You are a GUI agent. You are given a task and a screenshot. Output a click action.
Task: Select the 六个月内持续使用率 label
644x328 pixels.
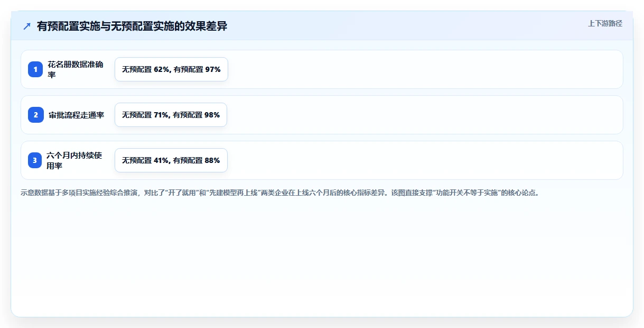pyautogui.click(x=74, y=160)
